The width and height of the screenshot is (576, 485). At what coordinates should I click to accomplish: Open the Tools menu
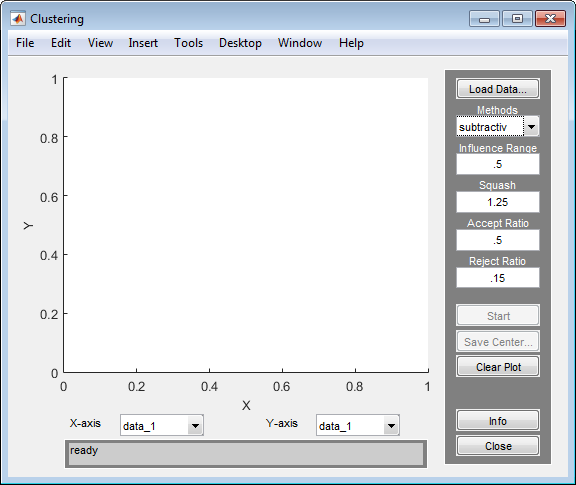188,43
